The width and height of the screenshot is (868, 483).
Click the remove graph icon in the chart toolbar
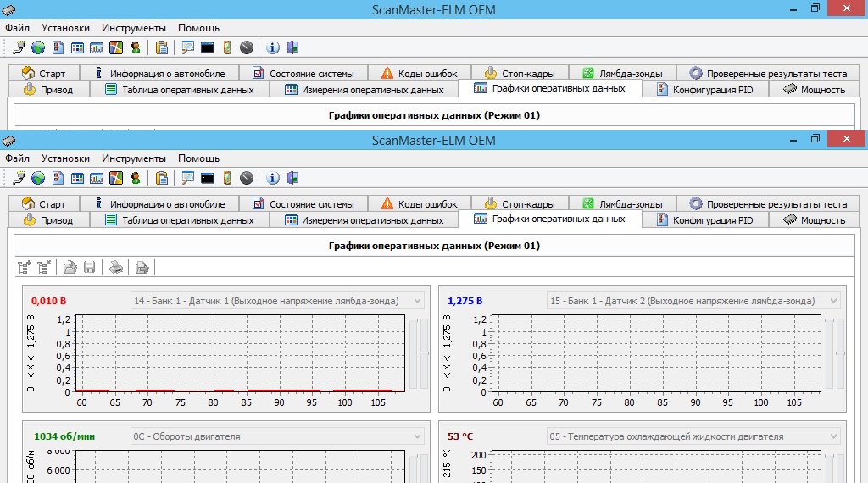44,268
